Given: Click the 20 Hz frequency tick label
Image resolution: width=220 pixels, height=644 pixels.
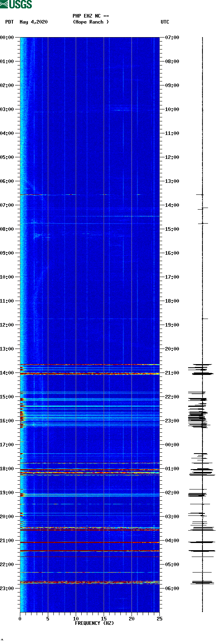Looking at the screenshot, I should click(132, 619).
